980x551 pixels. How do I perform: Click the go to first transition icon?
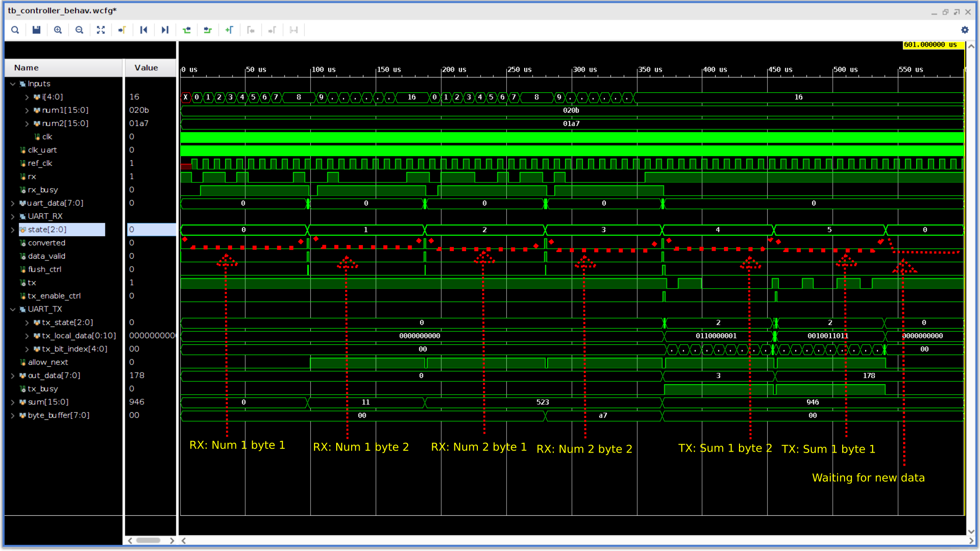(143, 30)
